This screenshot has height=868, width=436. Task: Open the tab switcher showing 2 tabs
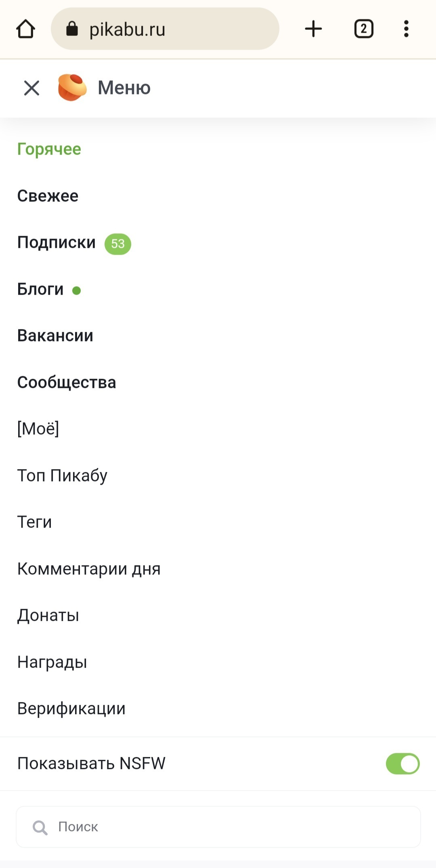pyautogui.click(x=363, y=29)
